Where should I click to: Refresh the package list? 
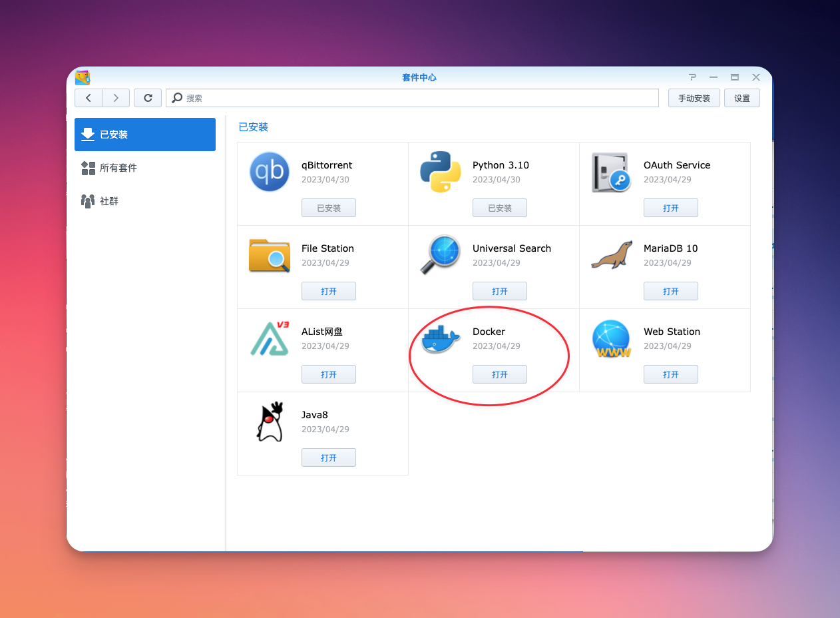148,98
